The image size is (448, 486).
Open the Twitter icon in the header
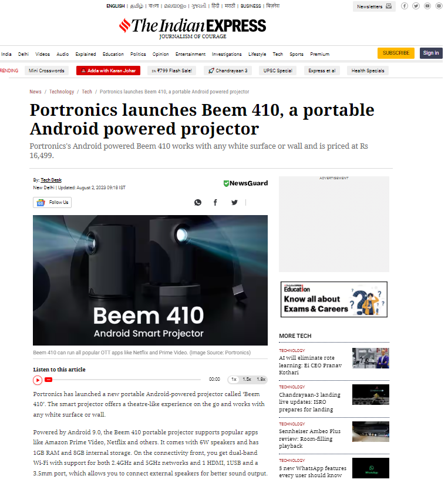coord(416,6)
